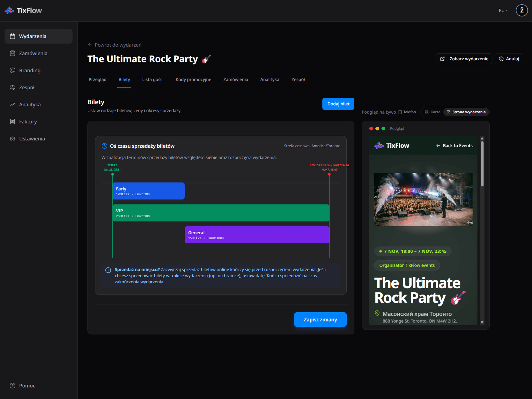Open the Kody promocyjne tab
This screenshot has height=399, width=532.
pyautogui.click(x=193, y=79)
